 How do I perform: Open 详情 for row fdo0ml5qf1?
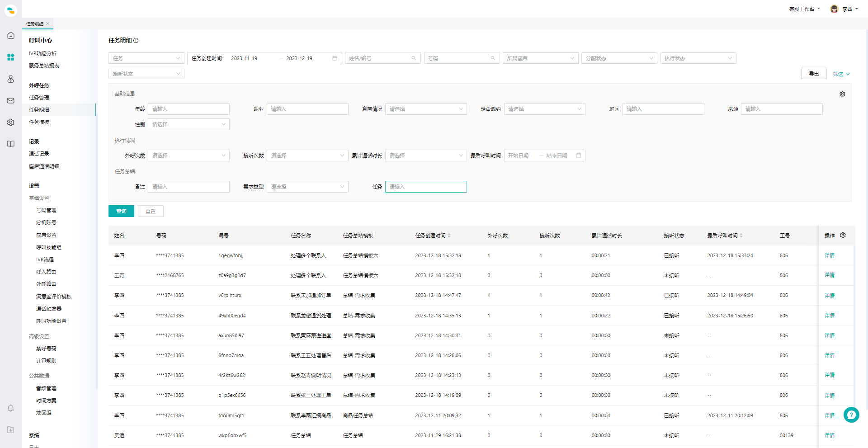tap(829, 415)
